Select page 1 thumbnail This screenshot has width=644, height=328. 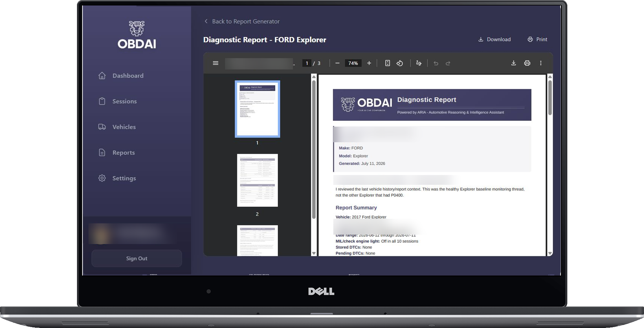(257, 109)
